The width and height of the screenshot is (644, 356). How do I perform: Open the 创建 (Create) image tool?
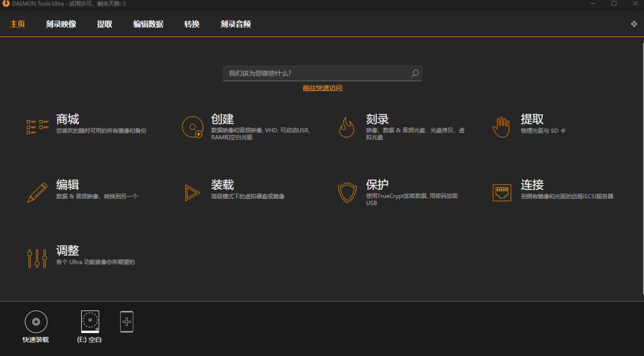222,119
